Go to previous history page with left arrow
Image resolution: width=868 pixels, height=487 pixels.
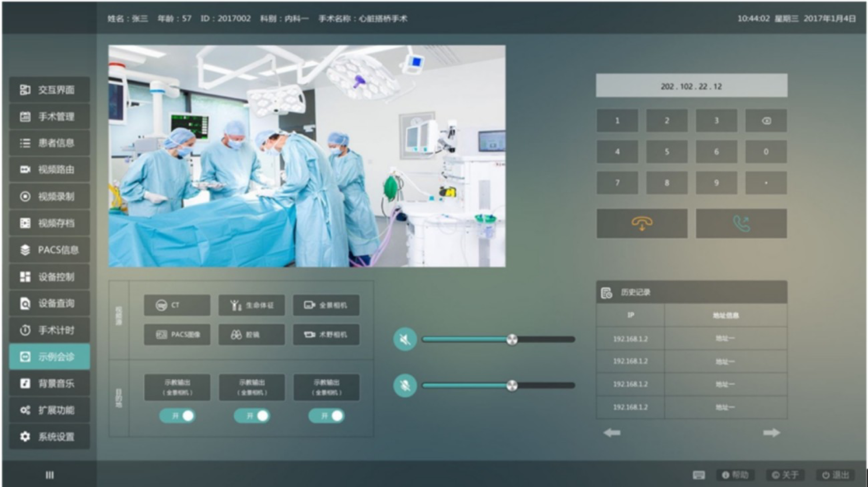point(612,433)
